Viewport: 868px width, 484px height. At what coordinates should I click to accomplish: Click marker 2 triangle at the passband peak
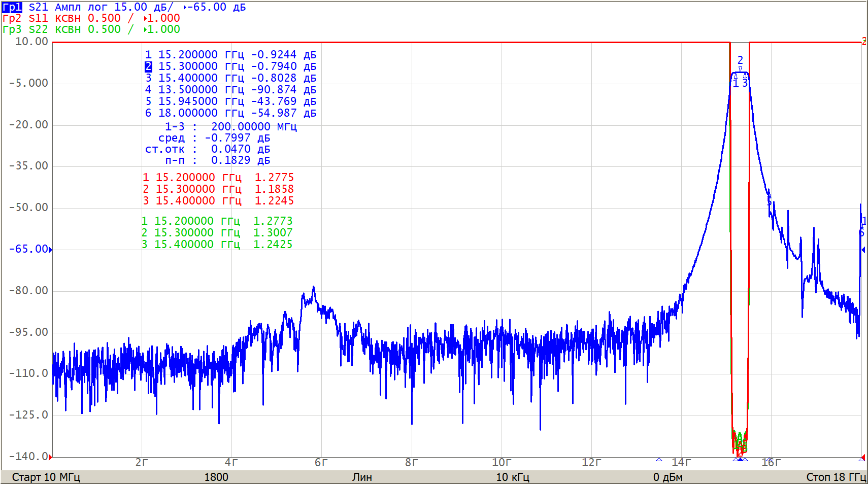tap(740, 70)
